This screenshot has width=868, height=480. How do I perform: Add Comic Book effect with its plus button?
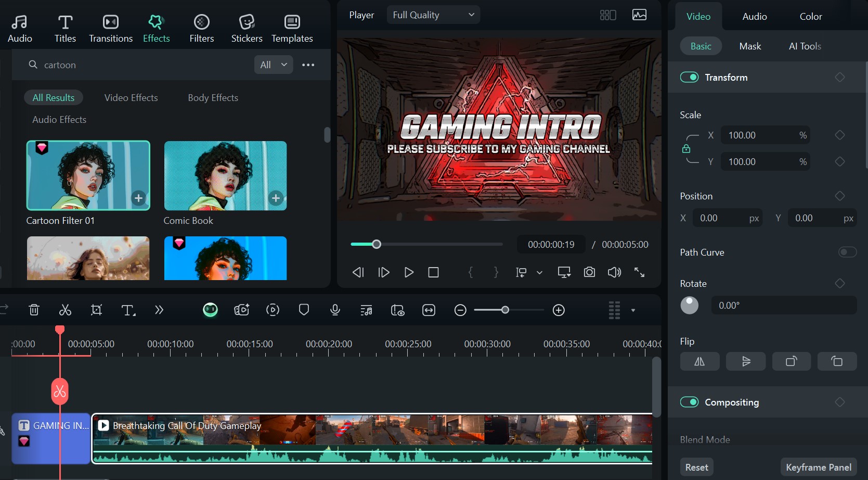click(x=276, y=198)
